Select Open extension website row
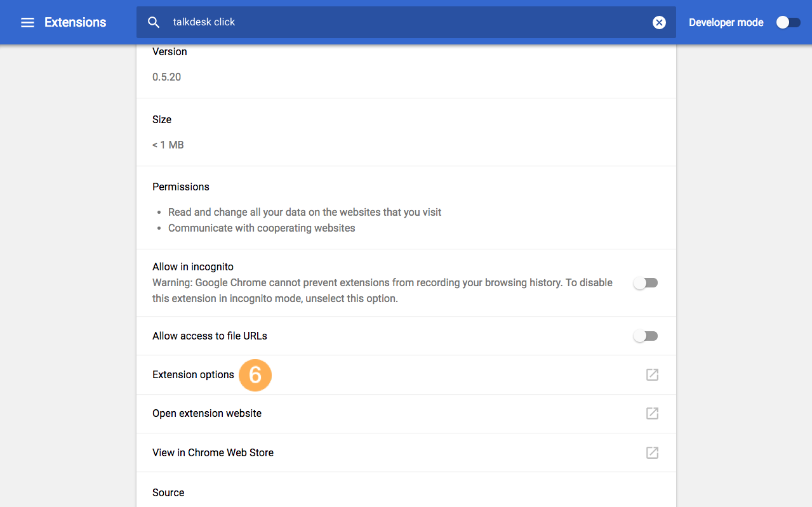The height and width of the screenshot is (507, 812). [406, 413]
